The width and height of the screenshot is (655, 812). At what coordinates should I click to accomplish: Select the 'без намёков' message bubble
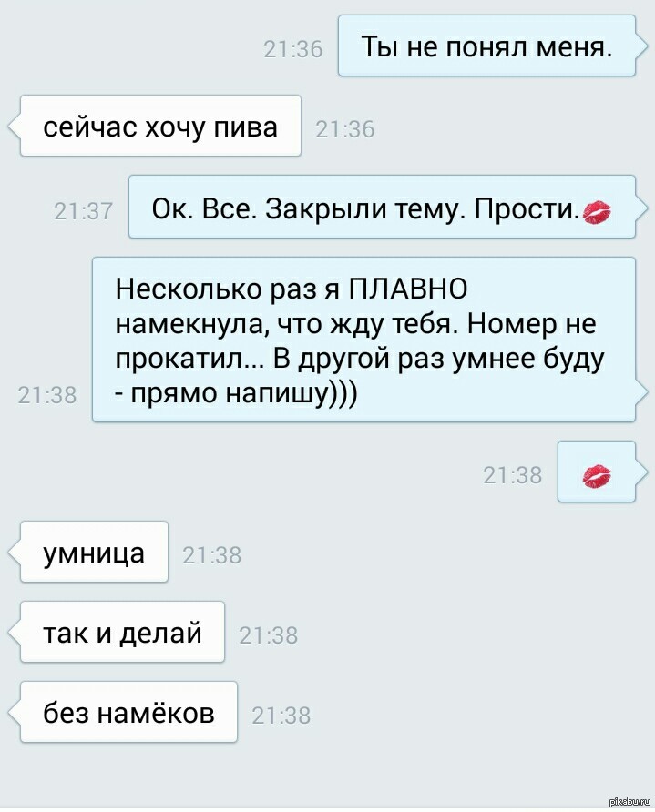pos(128,712)
